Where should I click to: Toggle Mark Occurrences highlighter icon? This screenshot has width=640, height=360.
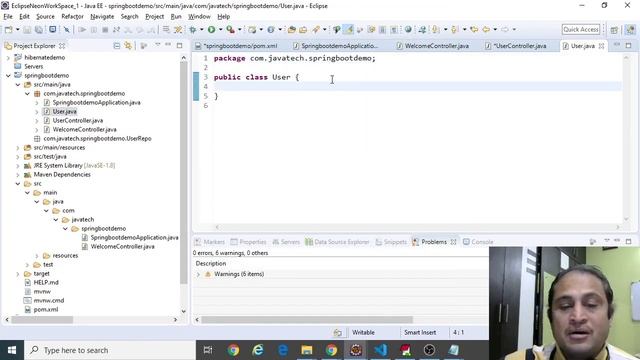348,29
